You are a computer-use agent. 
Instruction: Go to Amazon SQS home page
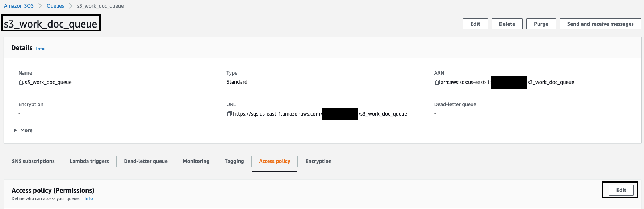click(19, 5)
